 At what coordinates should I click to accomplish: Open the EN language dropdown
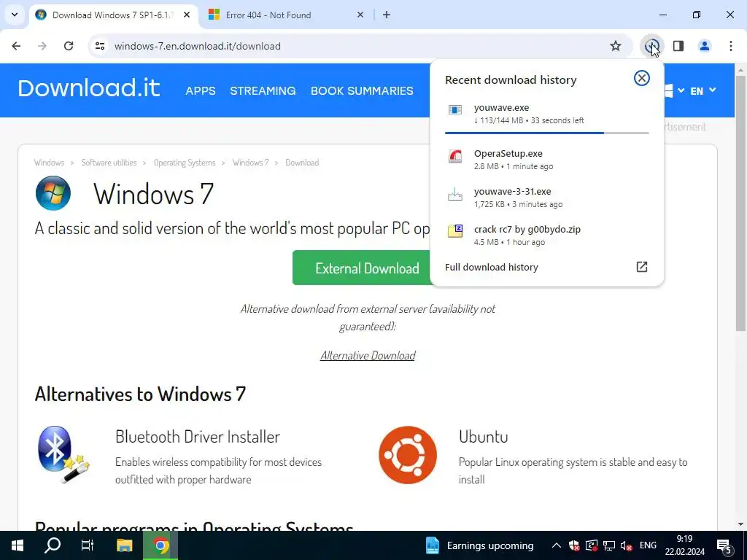pyautogui.click(x=703, y=90)
